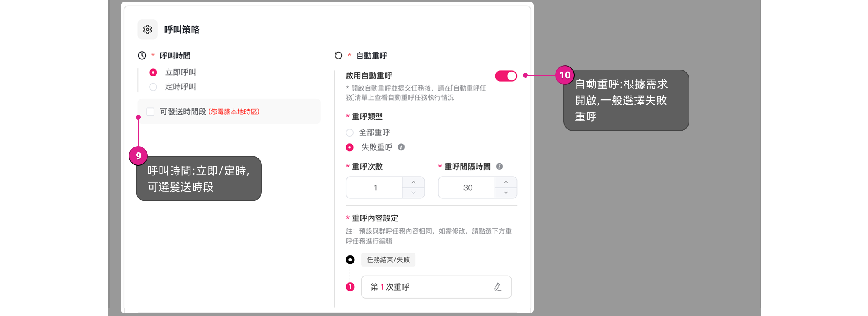Click the black 任務結束/失敗 timeline node
The width and height of the screenshot is (868, 316).
(350, 260)
